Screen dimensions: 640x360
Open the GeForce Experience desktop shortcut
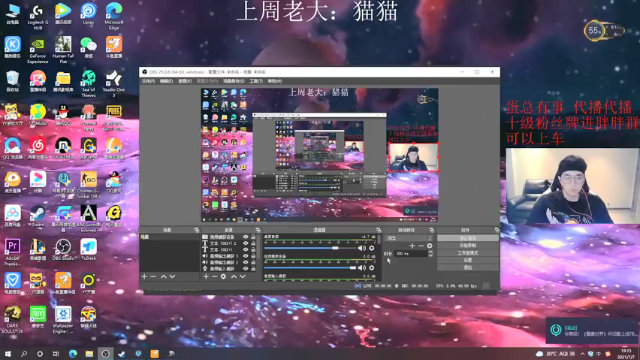click(38, 50)
